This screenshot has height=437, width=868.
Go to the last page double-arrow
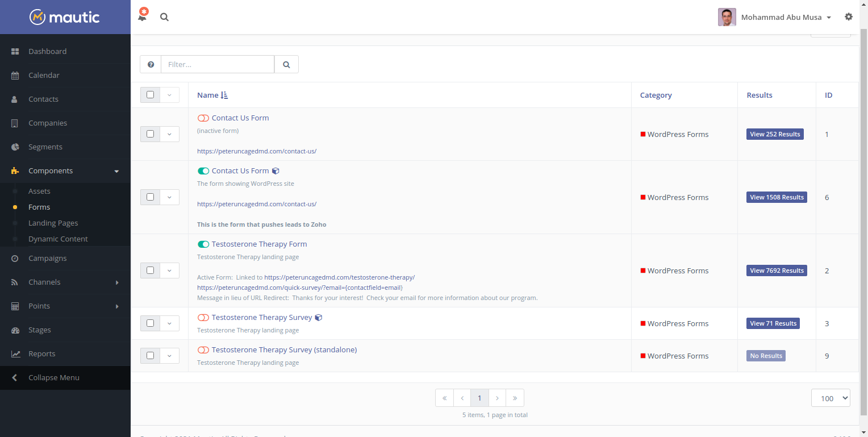pos(515,398)
